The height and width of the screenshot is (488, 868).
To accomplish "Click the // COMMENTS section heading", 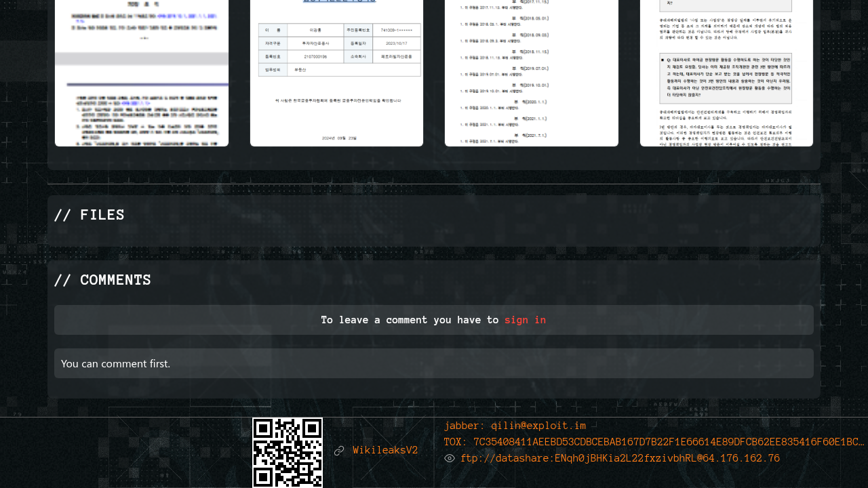I will point(102,281).
